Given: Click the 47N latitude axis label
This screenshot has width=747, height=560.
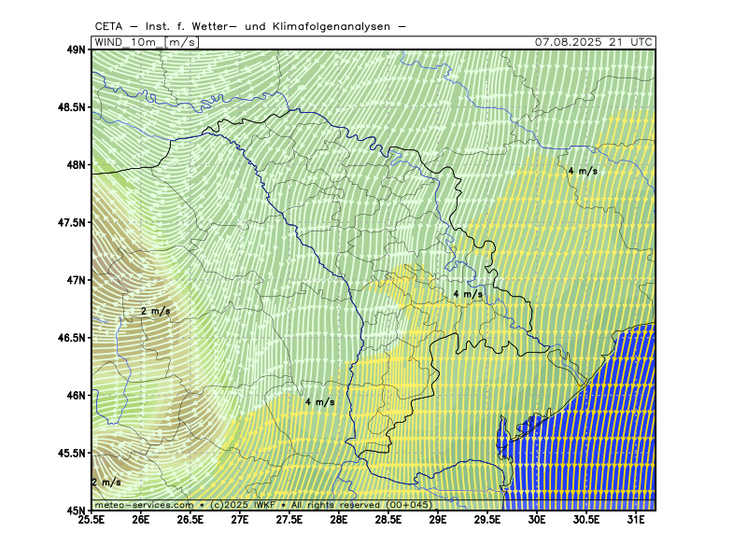Looking at the screenshot, I should (x=76, y=280).
